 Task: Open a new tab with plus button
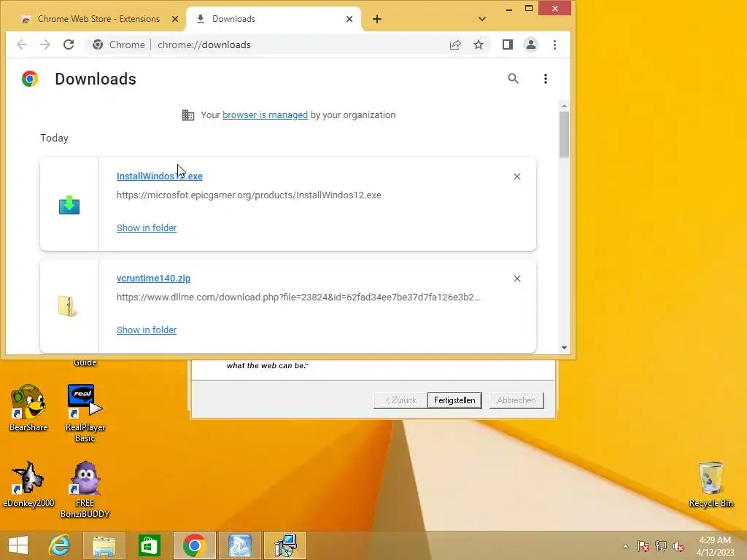tap(377, 19)
